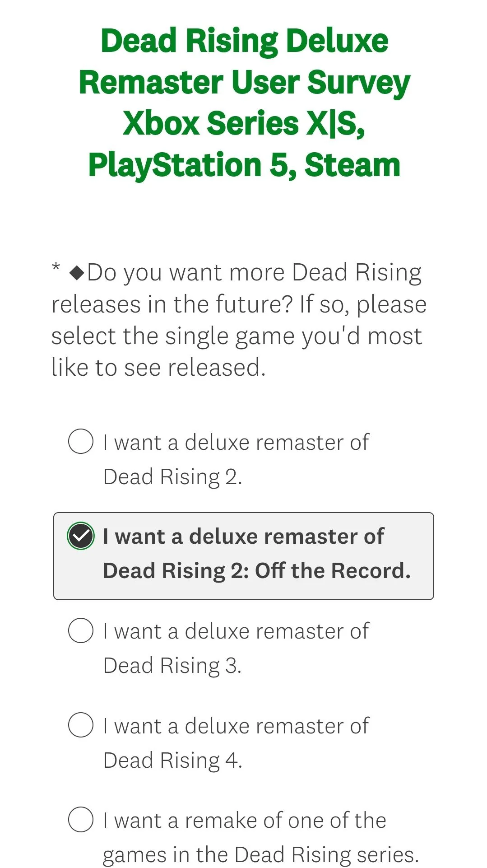Image resolution: width=487 pixels, height=868 pixels.
Task: Click the required asterisk before the question
Action: [56, 267]
